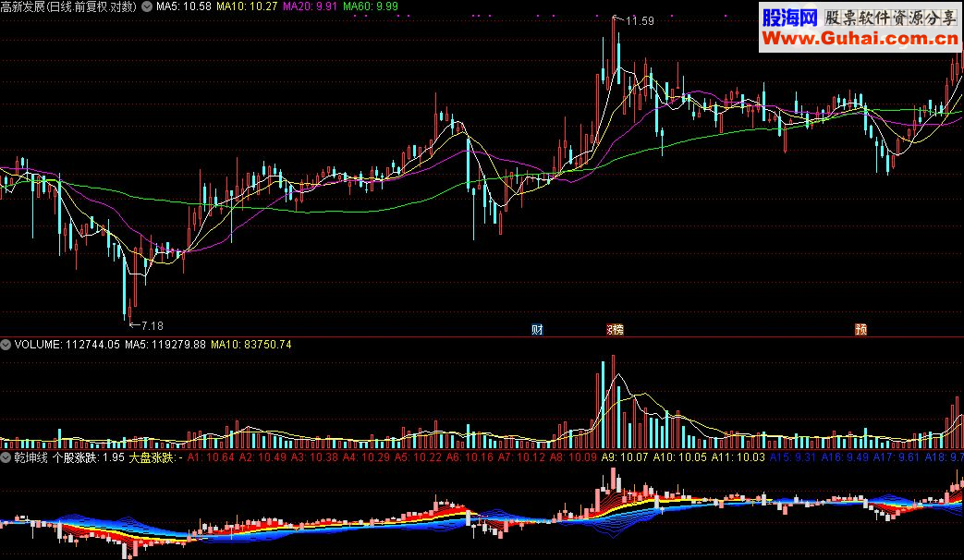Open the indicator dropdown beside 高新发展 title
Image resolution: width=964 pixels, height=560 pixels.
point(147,6)
